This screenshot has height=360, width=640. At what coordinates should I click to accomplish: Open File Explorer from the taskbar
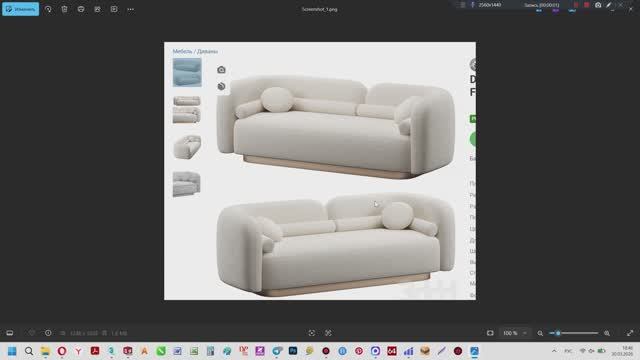click(x=45, y=351)
